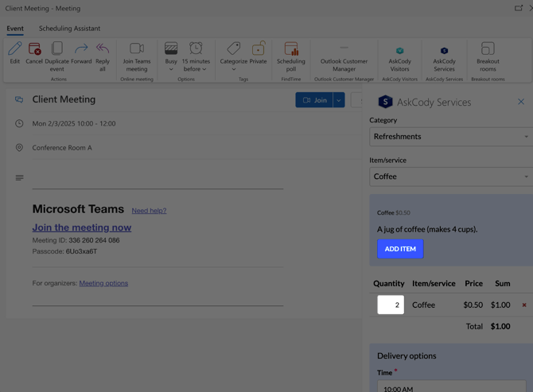Open Outlook Customer Manager add-in
Viewport: 533px width, 392px height.
click(344, 57)
